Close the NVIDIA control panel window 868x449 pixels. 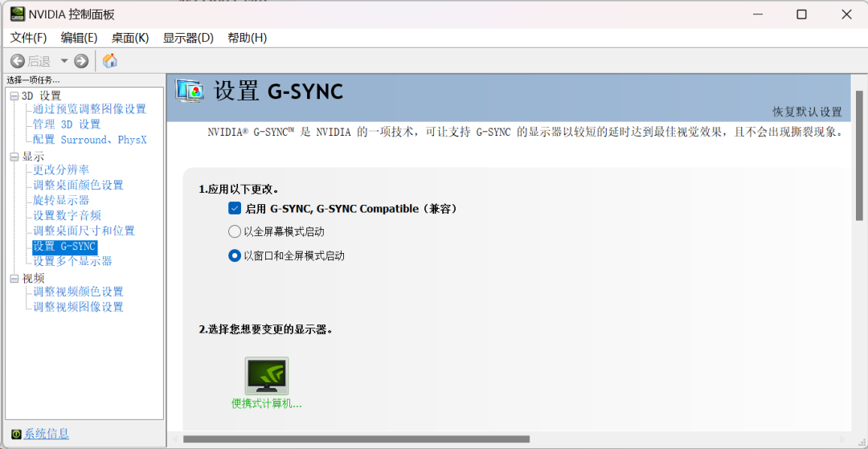coord(846,14)
